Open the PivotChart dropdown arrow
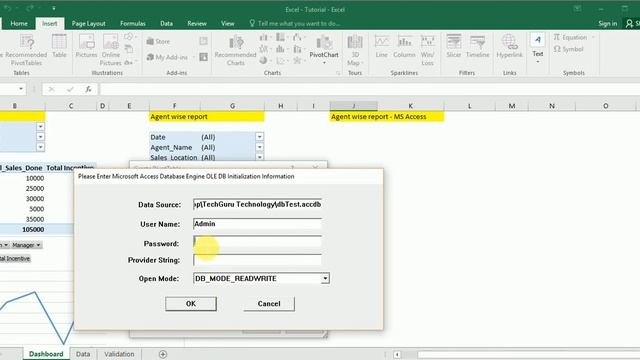The height and width of the screenshot is (360, 640). pyautogui.click(x=324, y=62)
